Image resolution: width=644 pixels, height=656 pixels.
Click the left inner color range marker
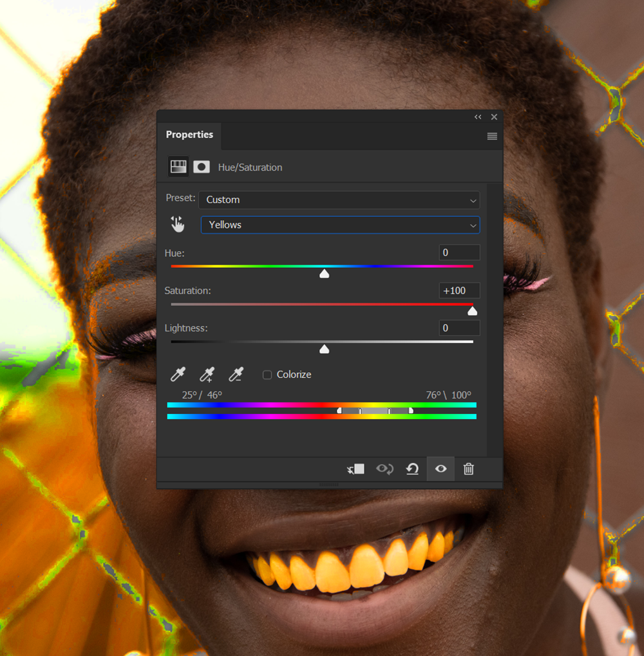click(x=360, y=411)
